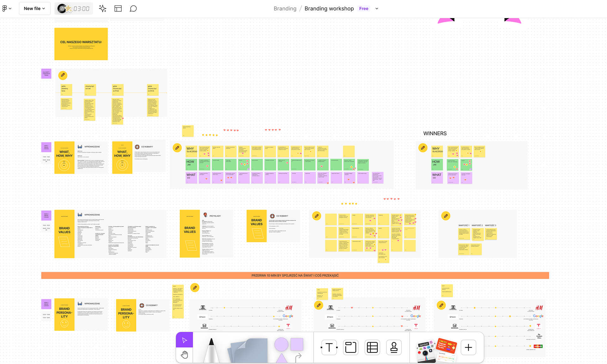This screenshot has height=364, width=607.
Task: Open the templates layout icon
Action: (118, 9)
